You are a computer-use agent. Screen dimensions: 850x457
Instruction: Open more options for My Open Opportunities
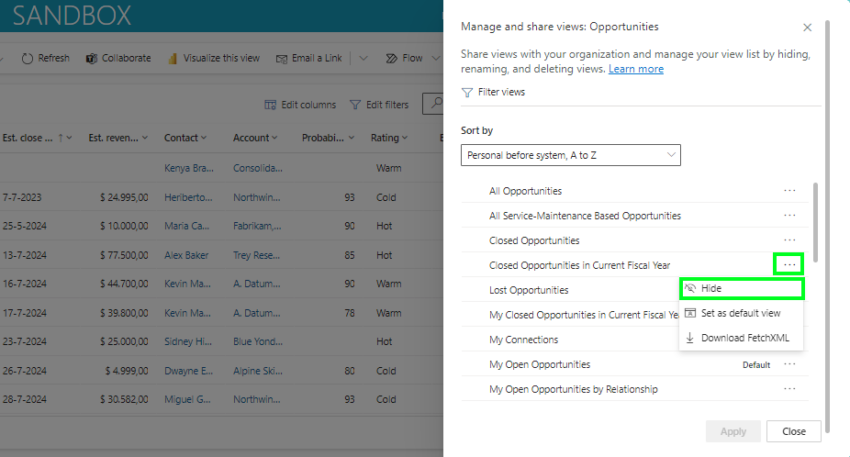789,364
